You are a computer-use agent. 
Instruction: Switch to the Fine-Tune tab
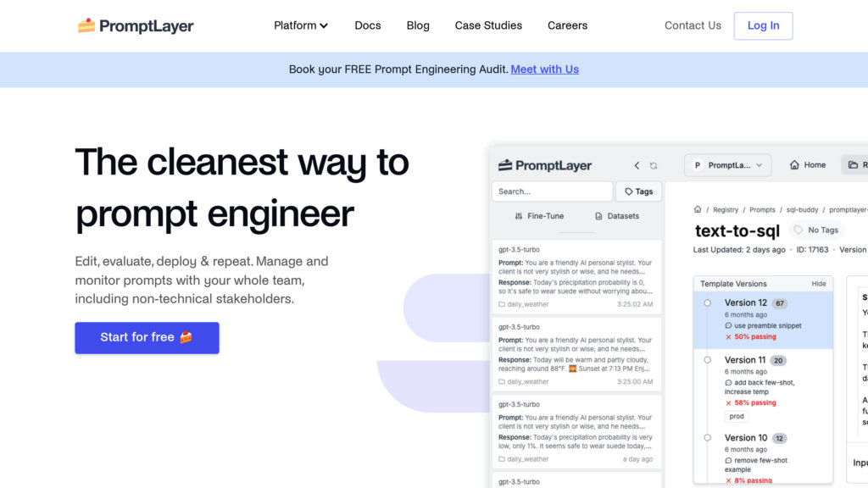[538, 216]
